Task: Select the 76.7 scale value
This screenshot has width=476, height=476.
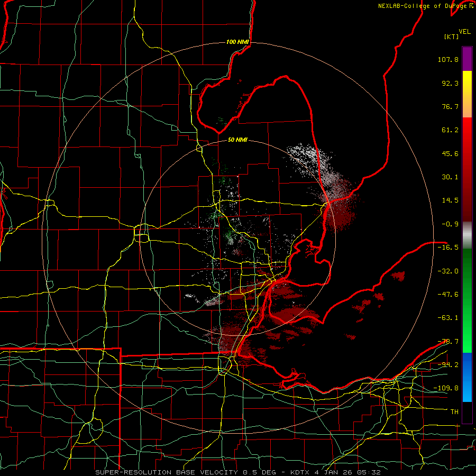Action: (450, 106)
